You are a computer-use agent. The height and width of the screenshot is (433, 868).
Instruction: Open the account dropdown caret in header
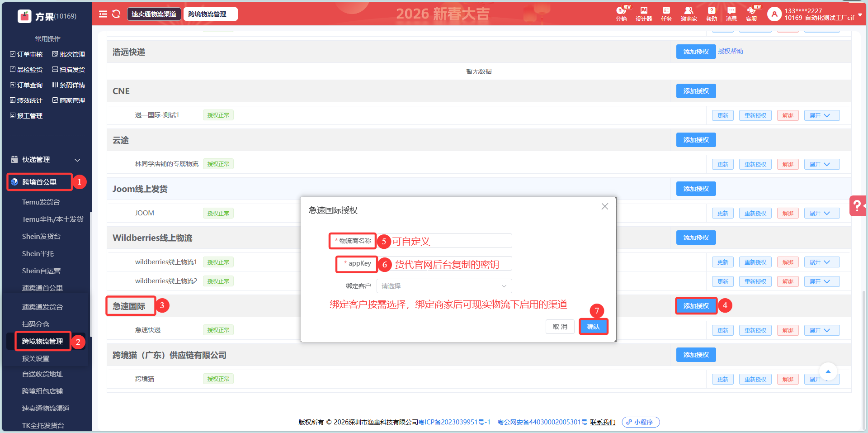(x=860, y=14)
